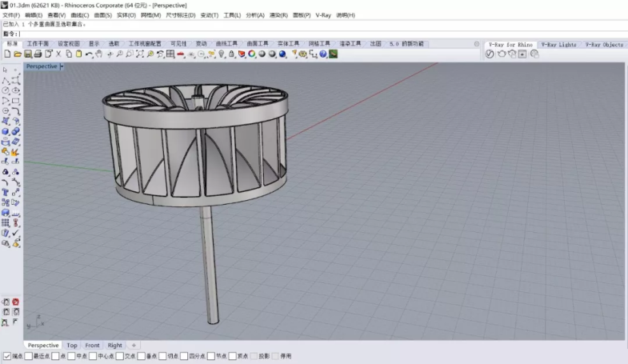Enable the 中心点 center osnap checkbox
Screen dimensions: 628x364
click(x=92, y=356)
